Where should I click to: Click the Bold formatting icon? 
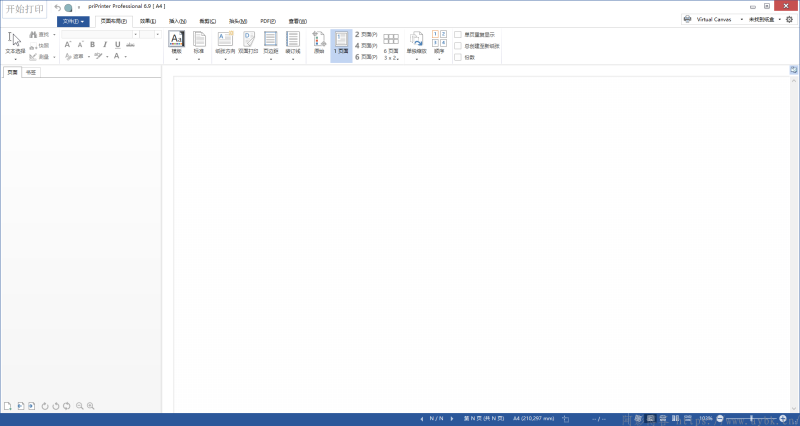92,45
